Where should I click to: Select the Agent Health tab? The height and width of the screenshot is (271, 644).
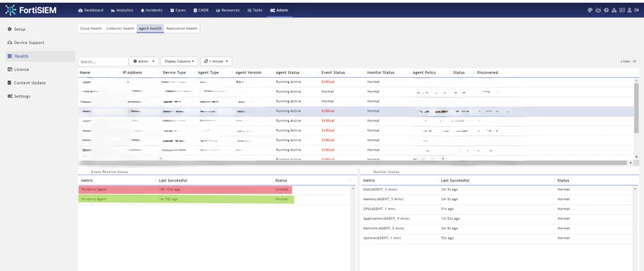tap(150, 29)
